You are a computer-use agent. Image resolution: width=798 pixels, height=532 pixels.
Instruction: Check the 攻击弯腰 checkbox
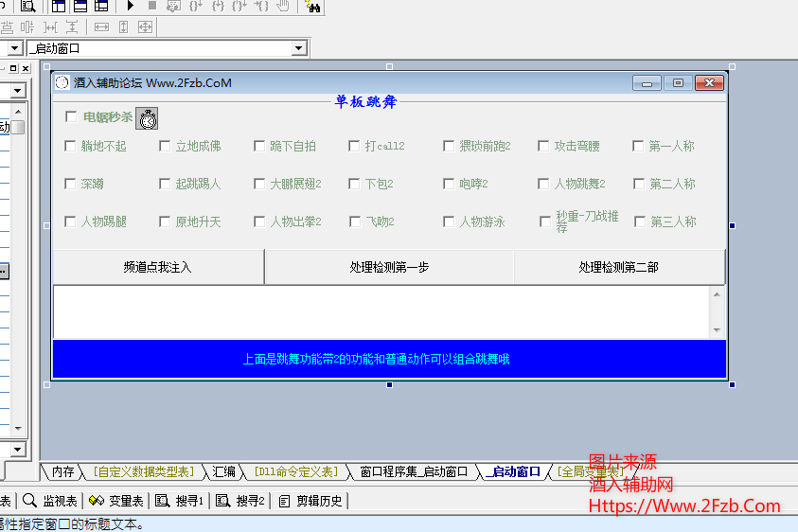point(543,146)
